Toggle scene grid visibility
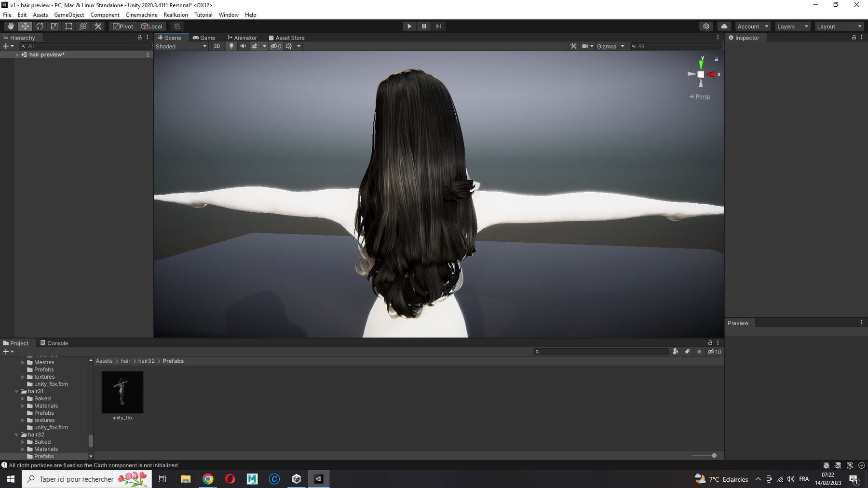The height and width of the screenshot is (488, 868). point(289,46)
